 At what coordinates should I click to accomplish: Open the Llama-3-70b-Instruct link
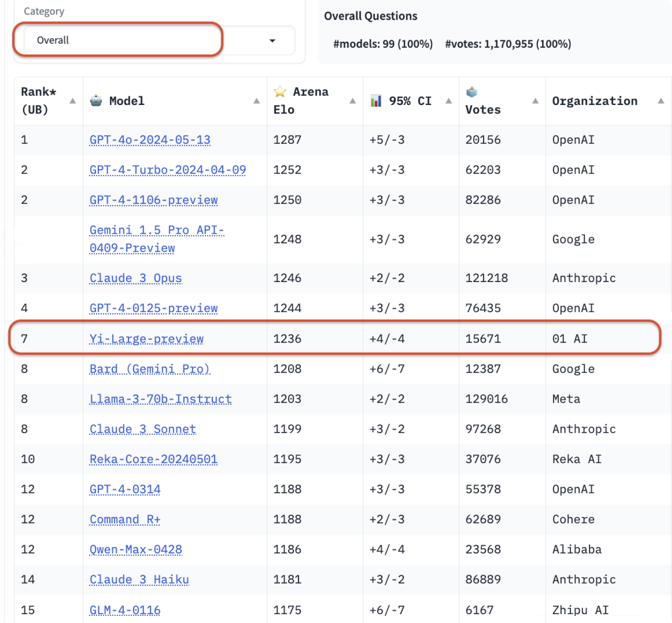pyautogui.click(x=161, y=399)
